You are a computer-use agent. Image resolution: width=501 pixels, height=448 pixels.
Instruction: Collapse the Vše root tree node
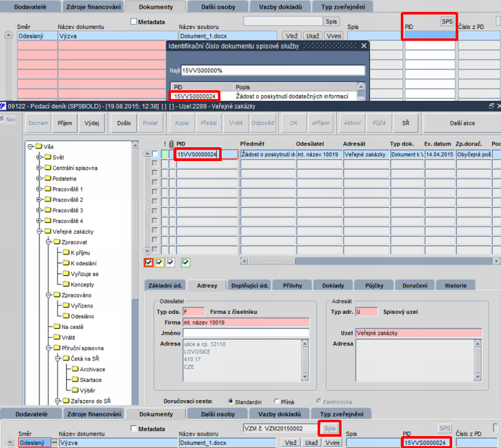tap(30, 147)
